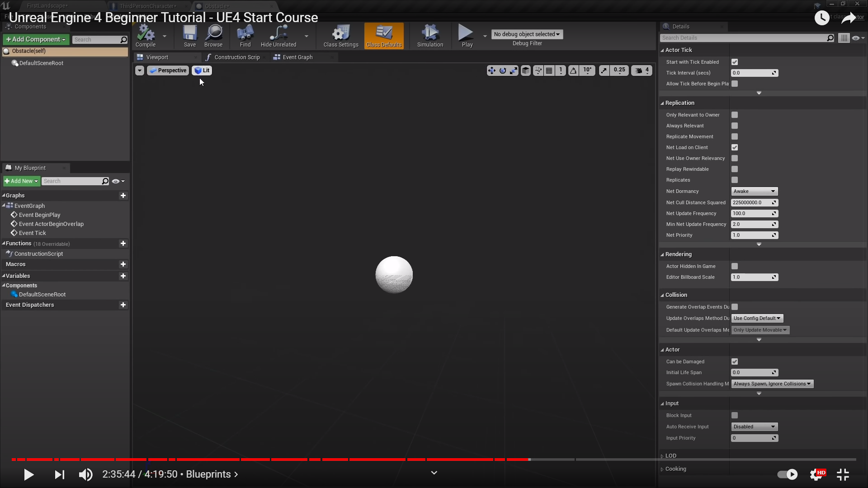Enable the Replicates checkbox
The image size is (868, 488).
point(735,180)
